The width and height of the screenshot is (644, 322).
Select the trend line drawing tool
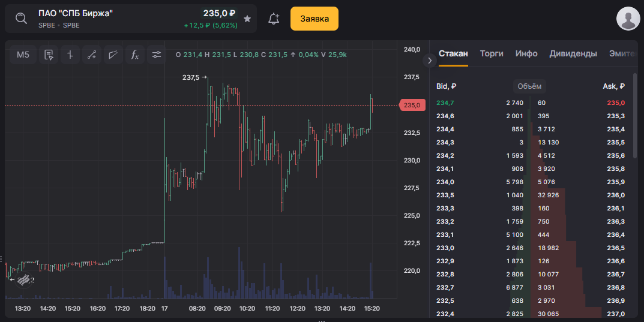tap(92, 55)
